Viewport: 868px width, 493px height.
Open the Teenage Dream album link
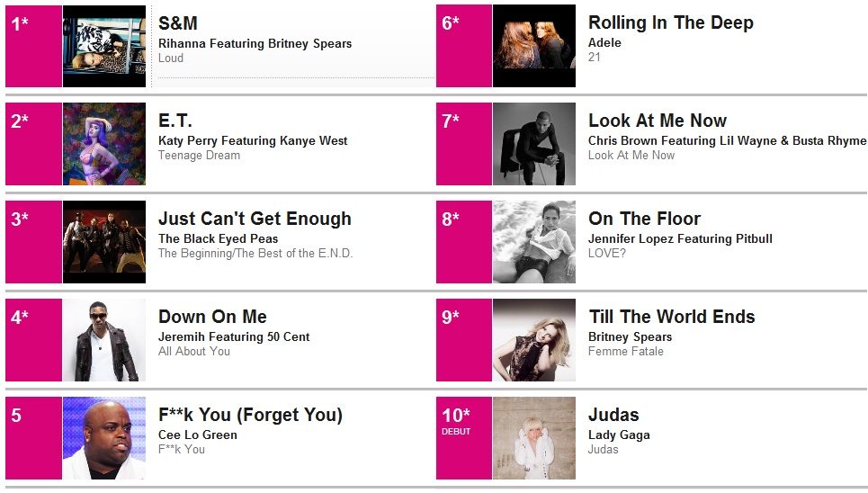point(200,156)
